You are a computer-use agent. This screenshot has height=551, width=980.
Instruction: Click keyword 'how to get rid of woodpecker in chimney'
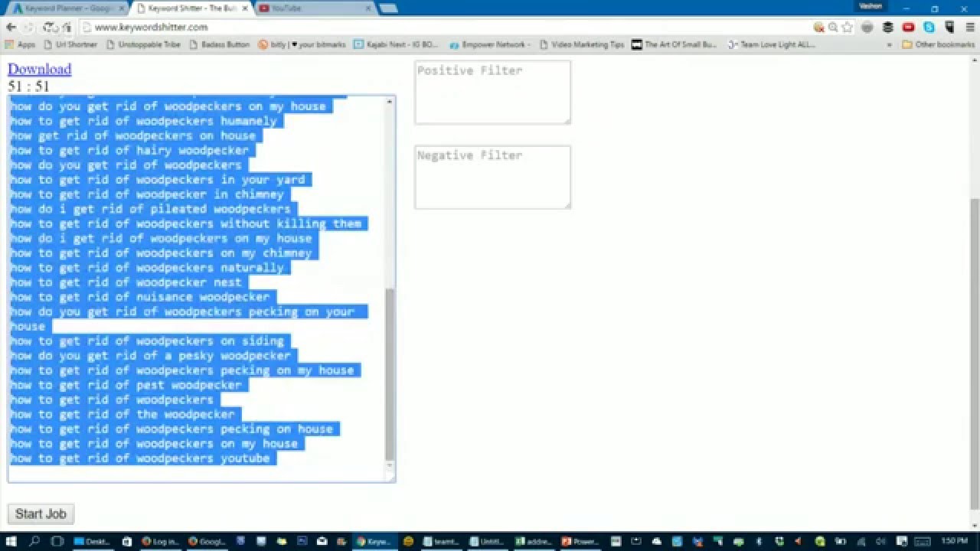(147, 194)
